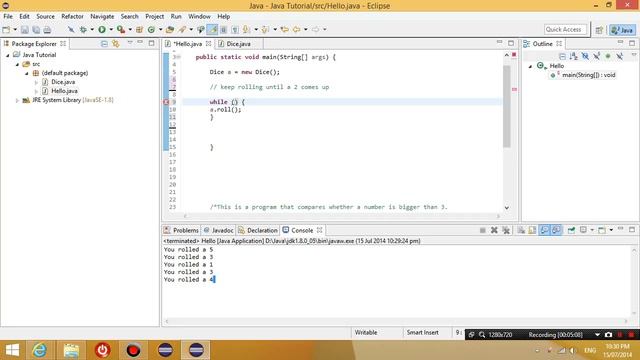Viewport: 640px width, 360px height.
Task: Collapse the Java Tutorial project node
Action: point(7,55)
